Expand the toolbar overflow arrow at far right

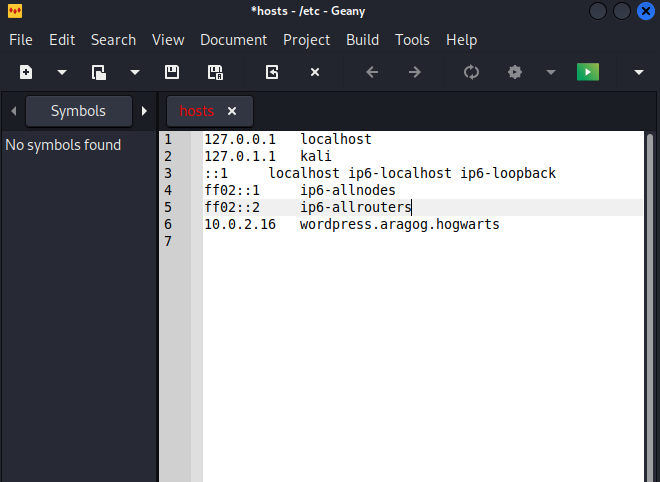pos(639,72)
